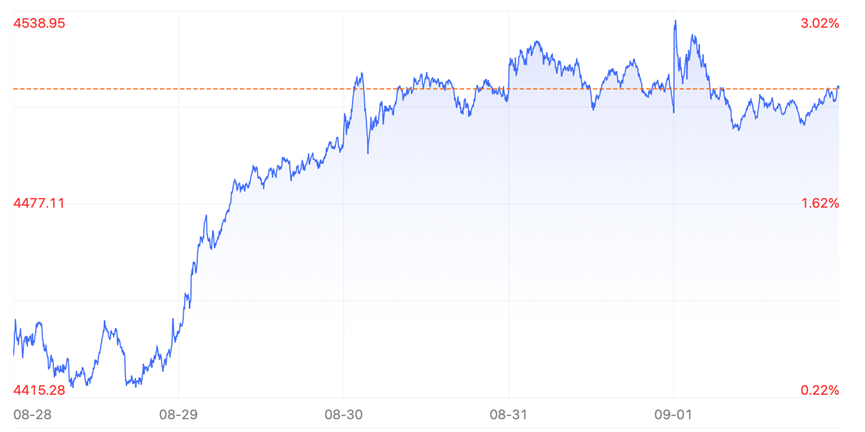This screenshot has width=865, height=432.
Task: Click the latest data point at the chart's right end
Action: [838, 87]
